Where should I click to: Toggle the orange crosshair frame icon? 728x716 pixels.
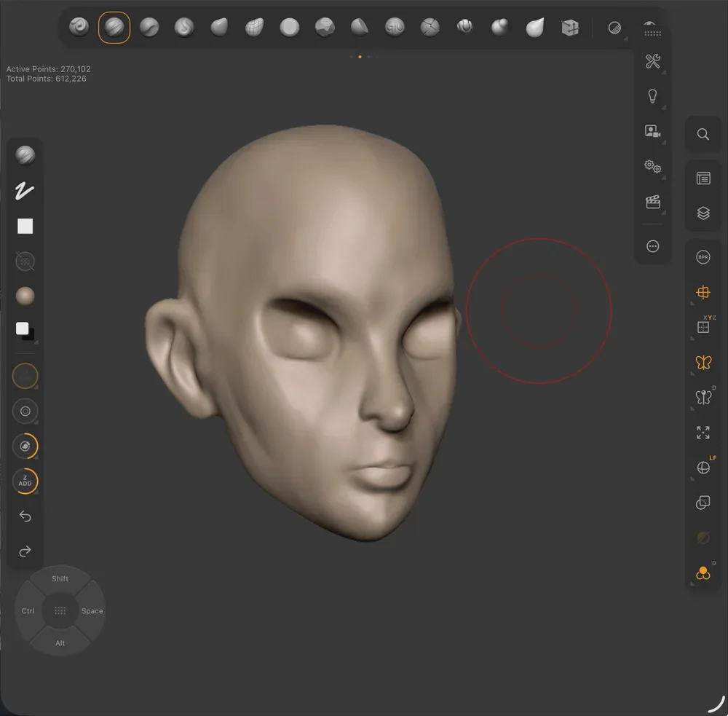[703, 292]
